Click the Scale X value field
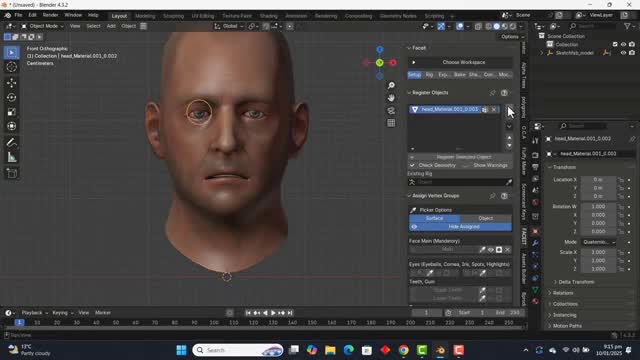Image resolution: width=640 pixels, height=360 pixels. [598, 252]
